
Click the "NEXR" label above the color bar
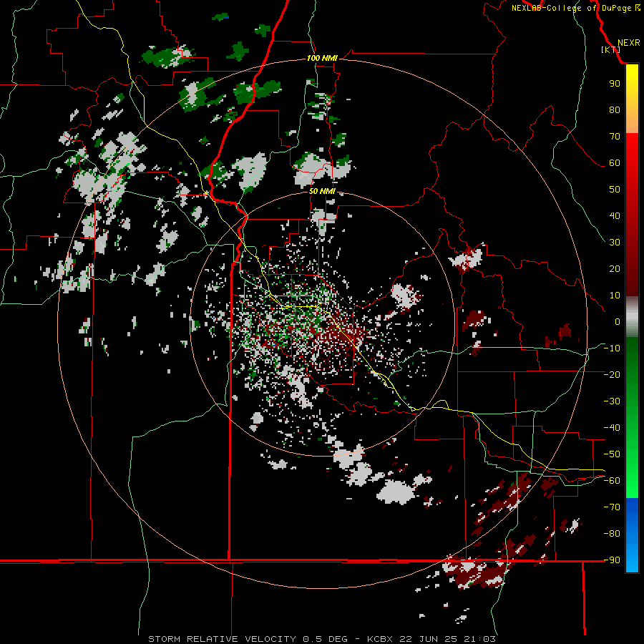(628, 43)
